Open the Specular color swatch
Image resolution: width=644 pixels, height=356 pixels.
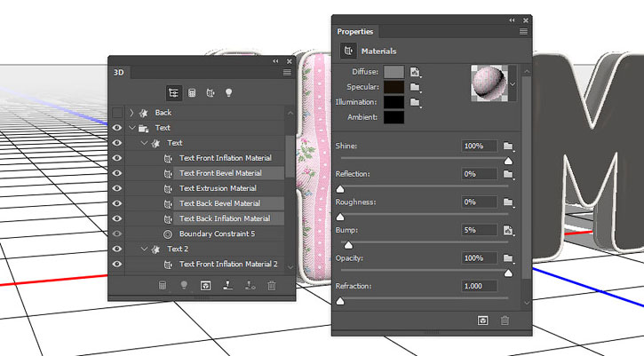point(394,88)
